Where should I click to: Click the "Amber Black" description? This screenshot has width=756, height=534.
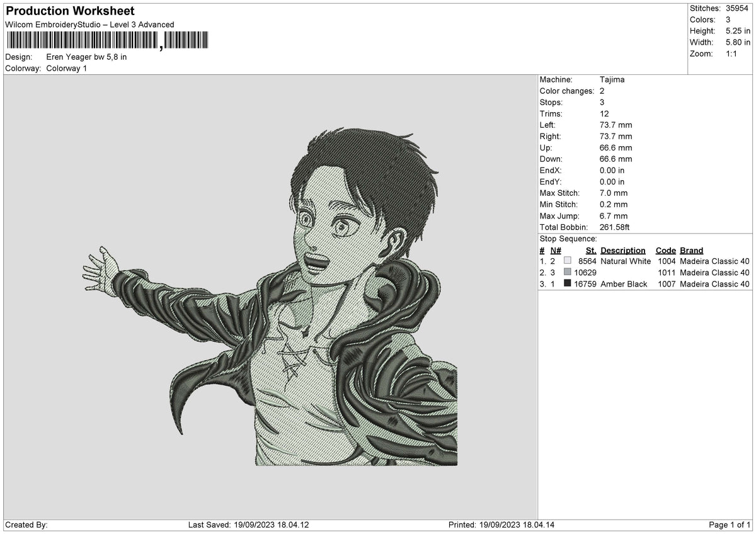(624, 284)
